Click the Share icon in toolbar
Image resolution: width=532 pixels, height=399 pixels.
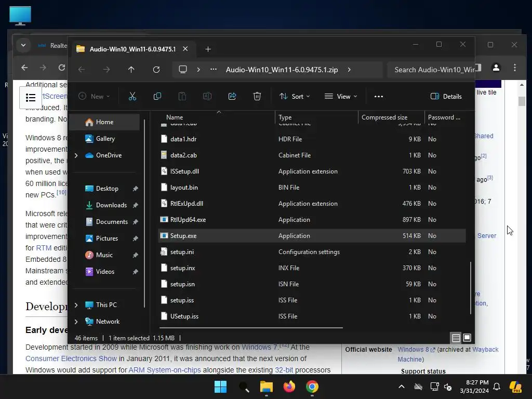(x=232, y=96)
